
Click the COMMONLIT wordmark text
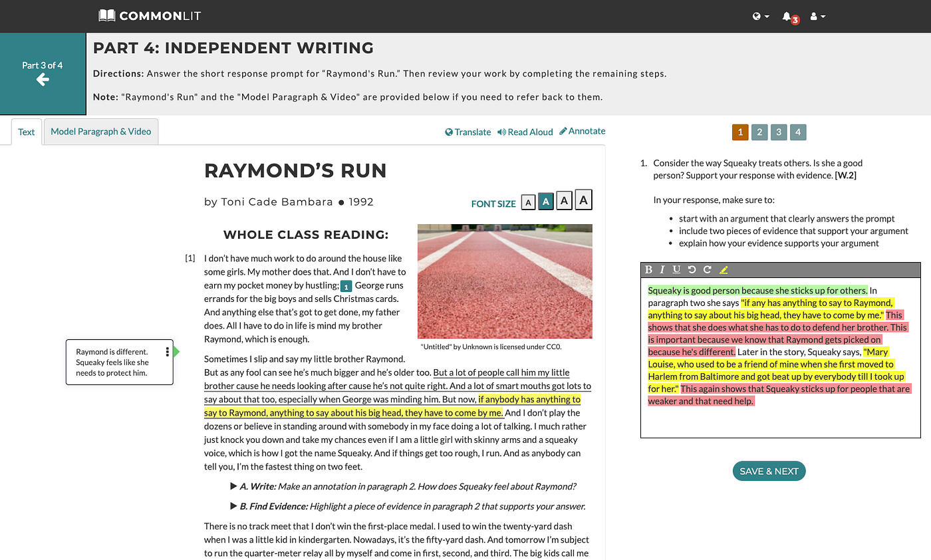[160, 16]
